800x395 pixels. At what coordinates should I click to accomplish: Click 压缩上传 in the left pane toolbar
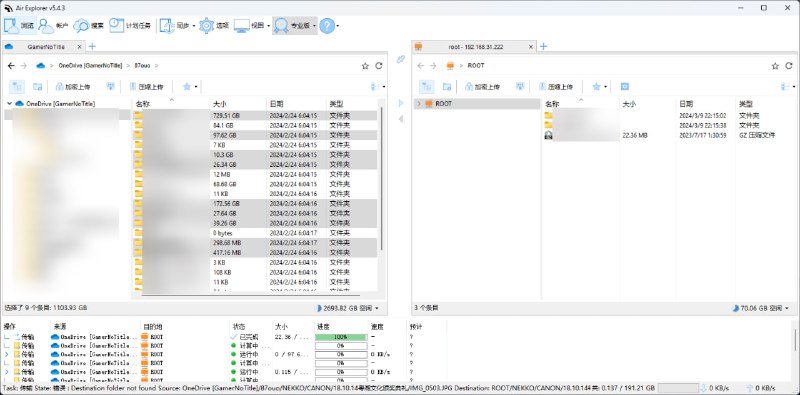coord(146,87)
